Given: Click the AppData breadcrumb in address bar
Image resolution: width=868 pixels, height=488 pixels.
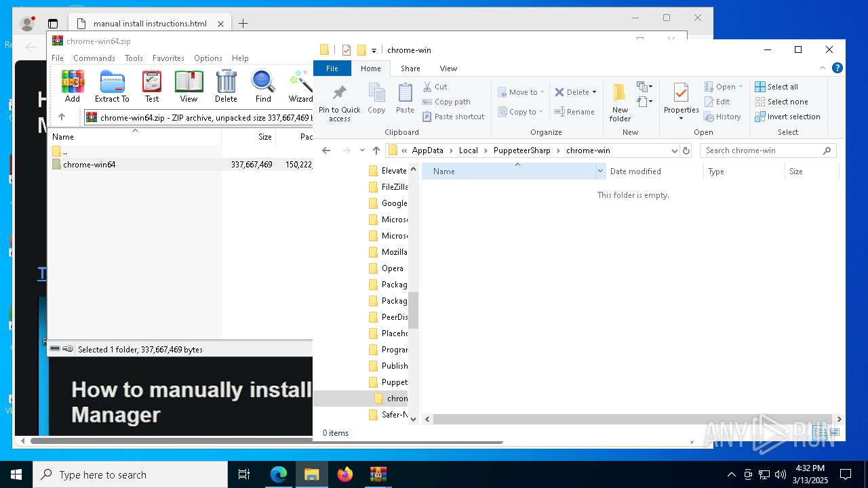Looking at the screenshot, I should 427,150.
